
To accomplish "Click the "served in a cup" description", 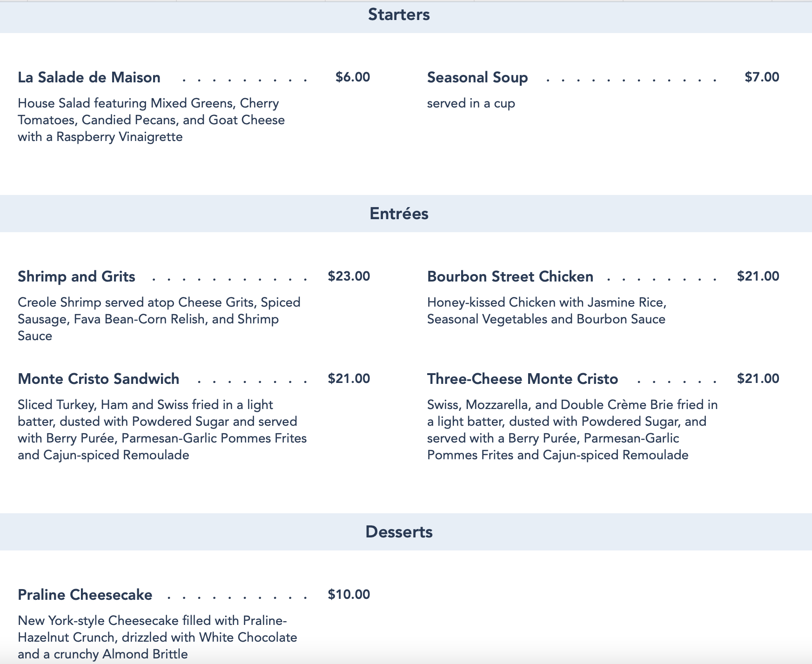I will [471, 103].
